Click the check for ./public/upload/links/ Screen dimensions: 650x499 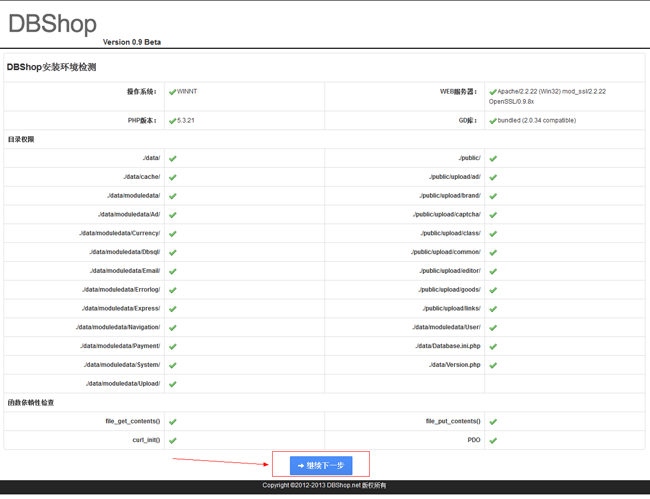(493, 309)
